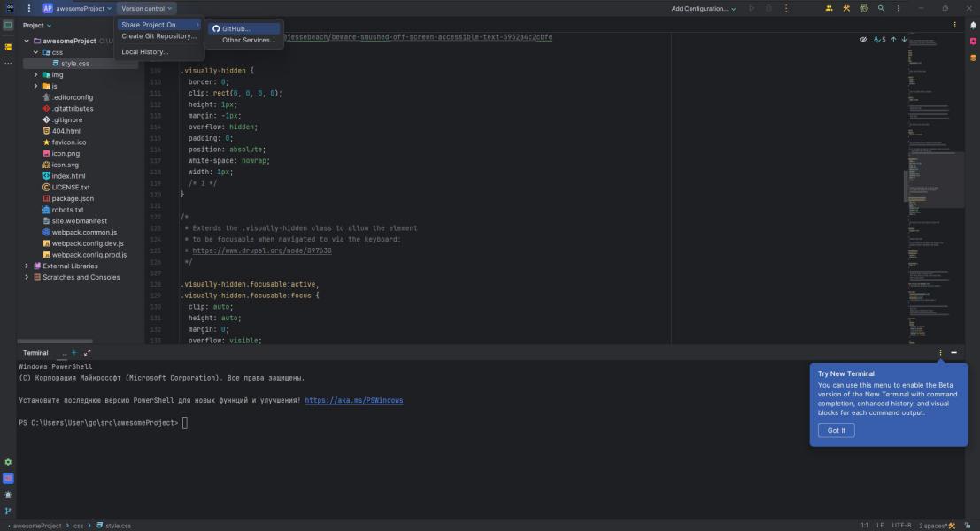Open the Structure tool window icon
980x531 pixels.
[8, 47]
